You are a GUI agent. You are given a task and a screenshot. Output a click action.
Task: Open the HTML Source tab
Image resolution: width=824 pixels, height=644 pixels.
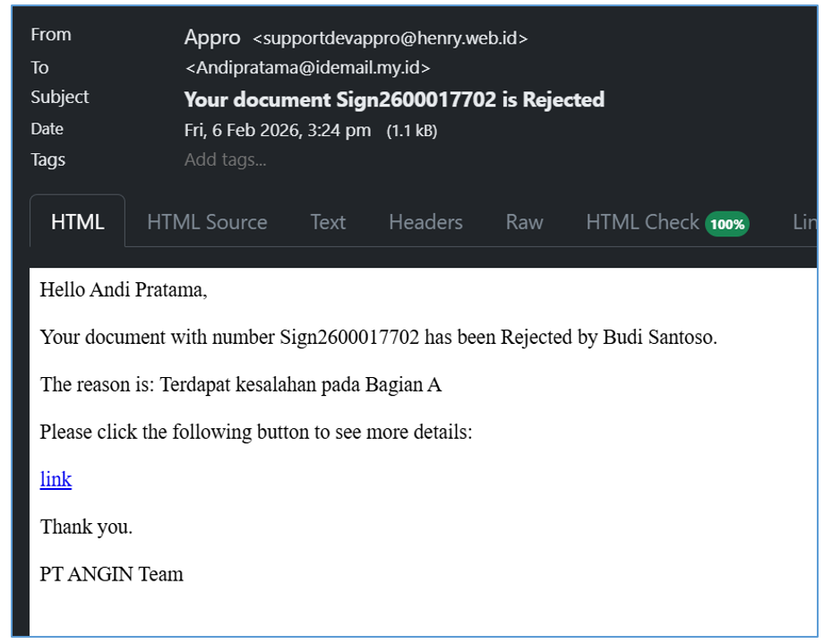click(x=207, y=222)
